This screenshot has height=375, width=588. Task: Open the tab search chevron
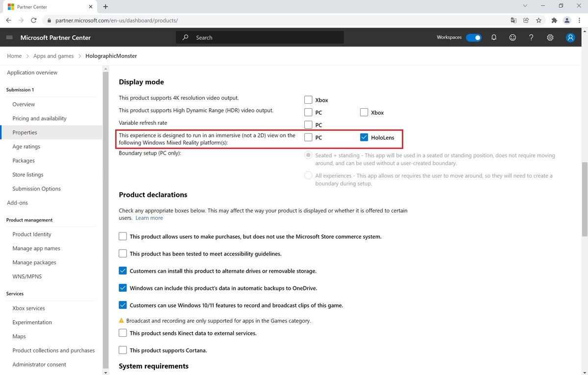point(525,6)
